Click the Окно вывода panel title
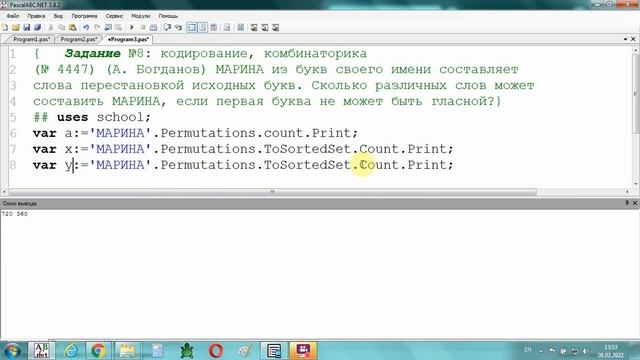 coord(20,203)
